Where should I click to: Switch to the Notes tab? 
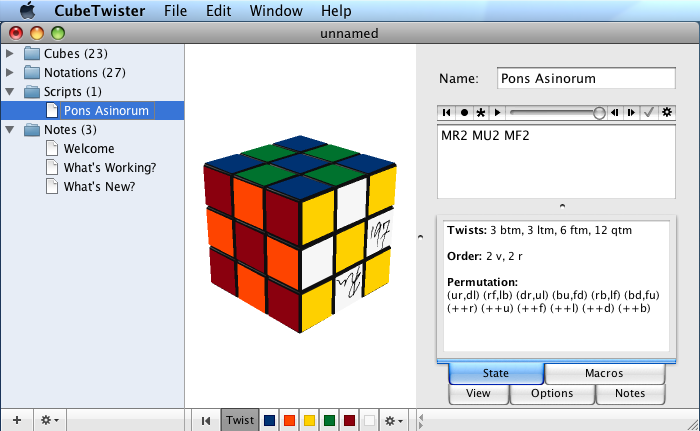[630, 393]
